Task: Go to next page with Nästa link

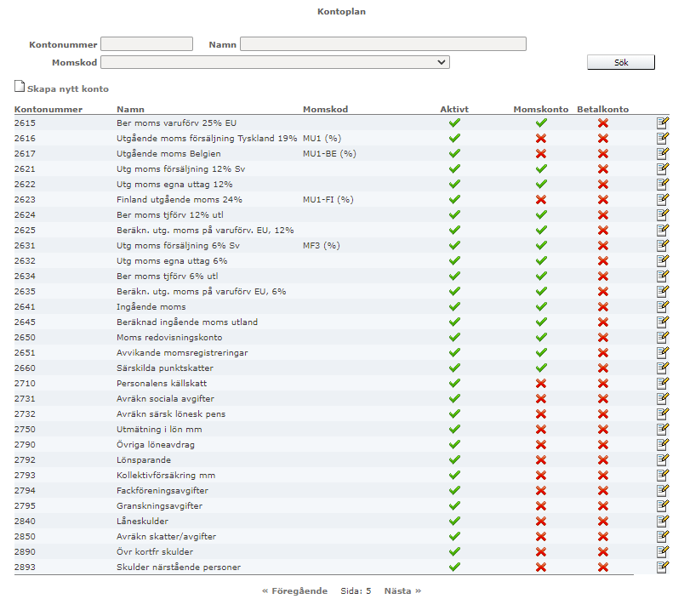Action: 402,590
